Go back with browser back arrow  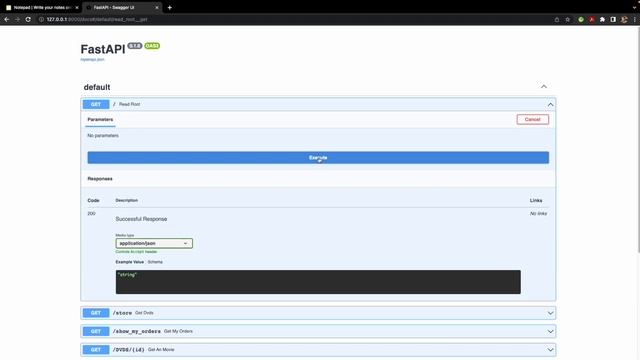[x=7, y=19]
